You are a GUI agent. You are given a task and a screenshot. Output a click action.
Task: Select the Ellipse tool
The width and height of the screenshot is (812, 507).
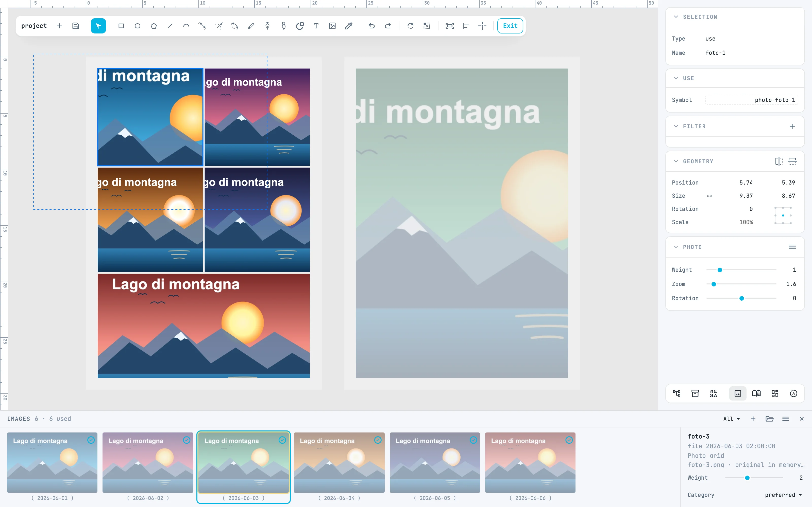(137, 26)
